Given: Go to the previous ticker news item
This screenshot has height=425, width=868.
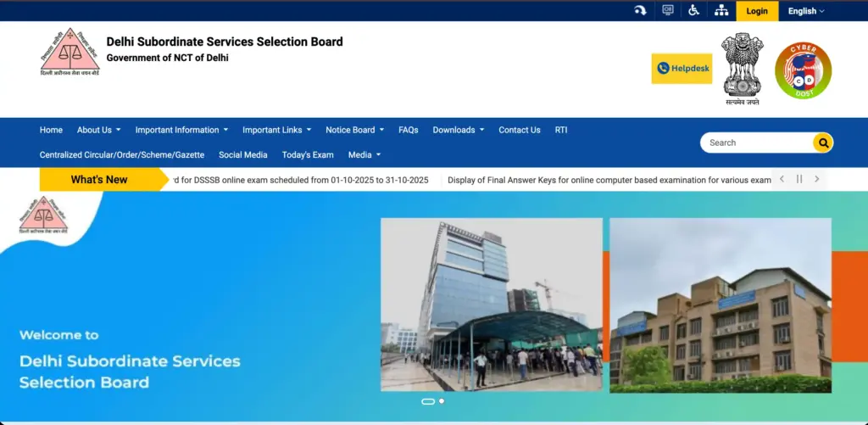Looking at the screenshot, I should click(x=782, y=179).
